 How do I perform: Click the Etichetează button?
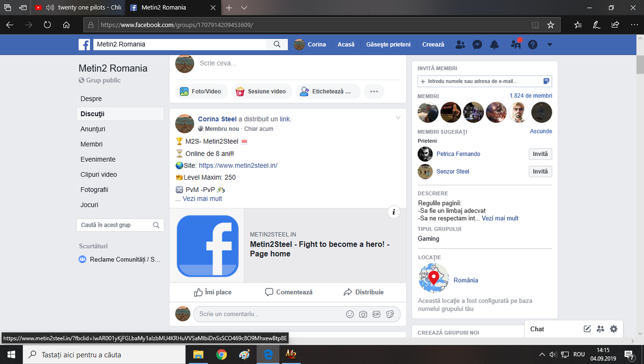coord(328,91)
